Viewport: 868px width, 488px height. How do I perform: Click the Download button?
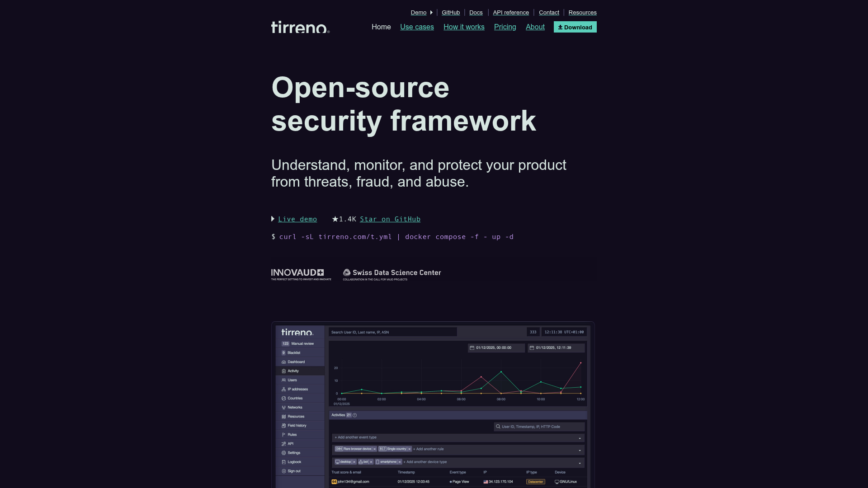[575, 27]
